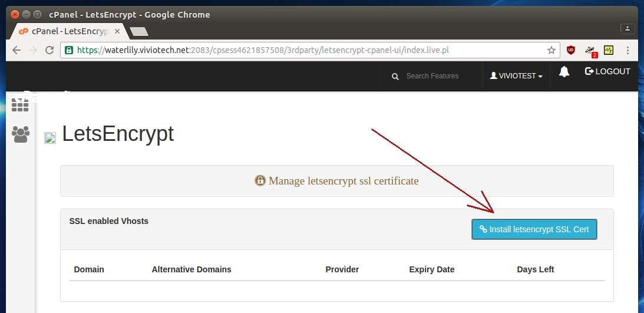This screenshot has width=644, height=313.
Task: Click the SSL enabled Vhosts label
Action: pos(109,221)
